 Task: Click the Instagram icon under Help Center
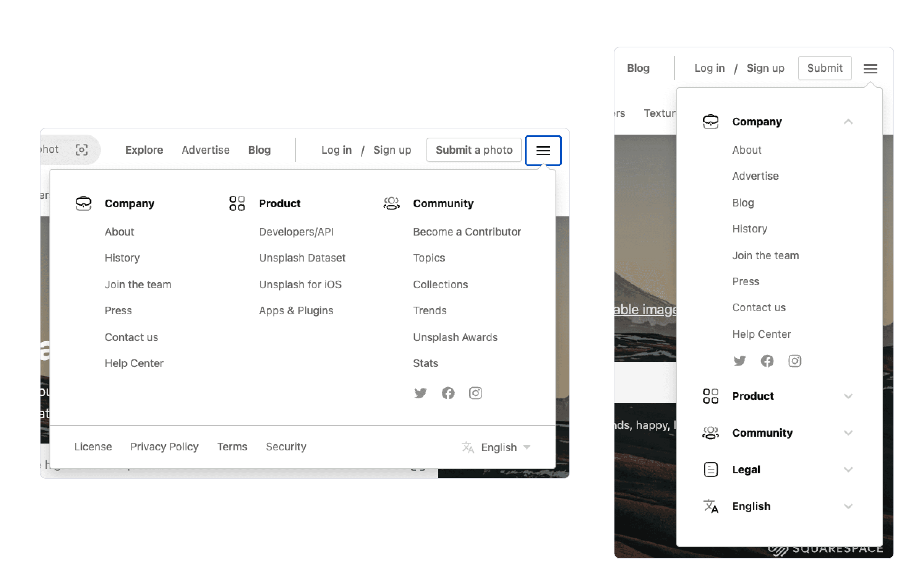point(795,361)
